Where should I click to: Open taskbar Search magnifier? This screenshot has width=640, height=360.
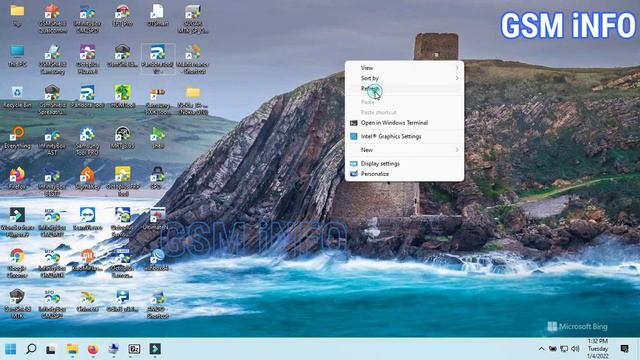point(31,349)
